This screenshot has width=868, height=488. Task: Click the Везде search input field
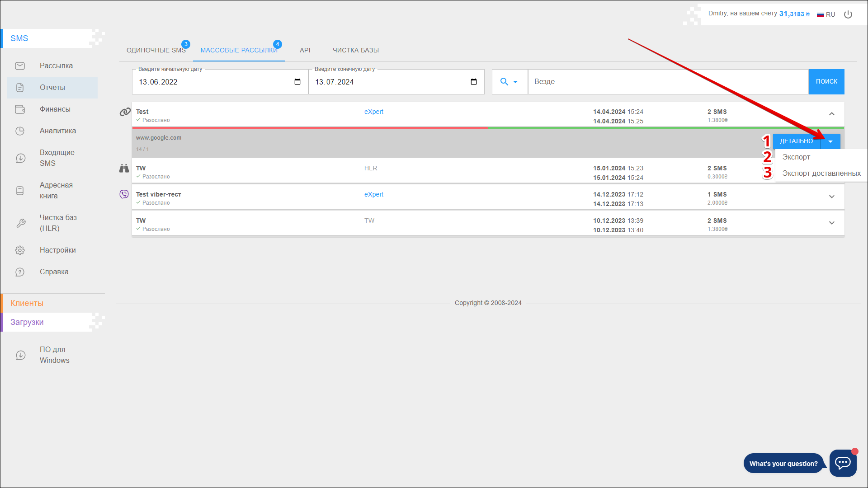(x=668, y=82)
